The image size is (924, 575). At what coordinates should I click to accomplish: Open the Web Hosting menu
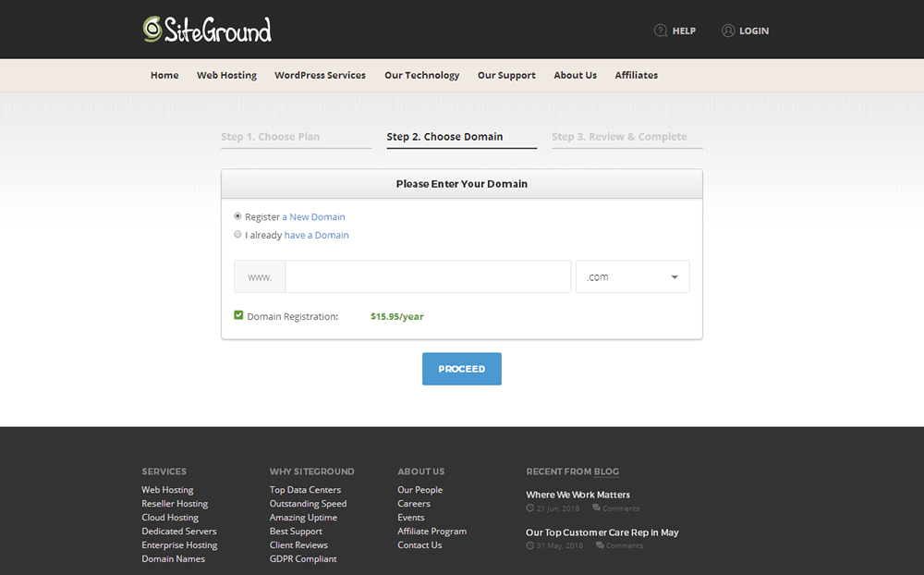point(227,76)
